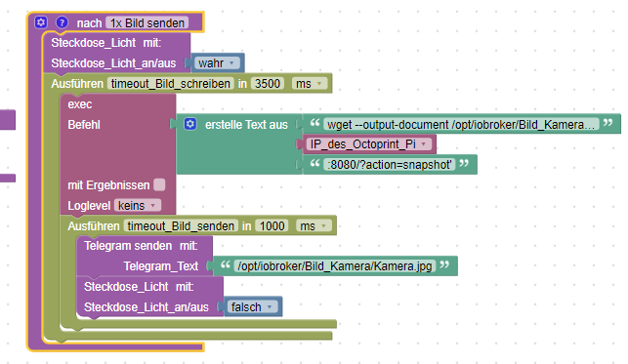This screenshot has width=628, height=364.
Task: Toggle the mit Ergebnissen checkbox
Action: pyautogui.click(x=159, y=184)
